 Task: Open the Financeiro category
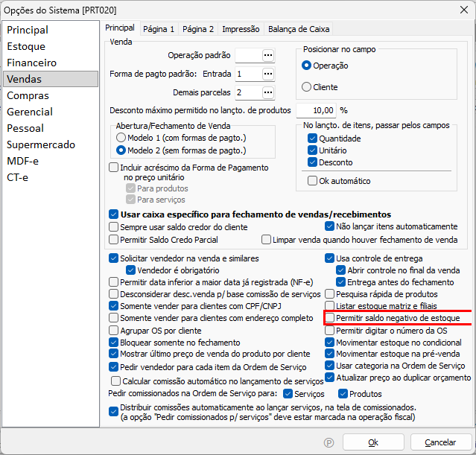click(x=31, y=63)
